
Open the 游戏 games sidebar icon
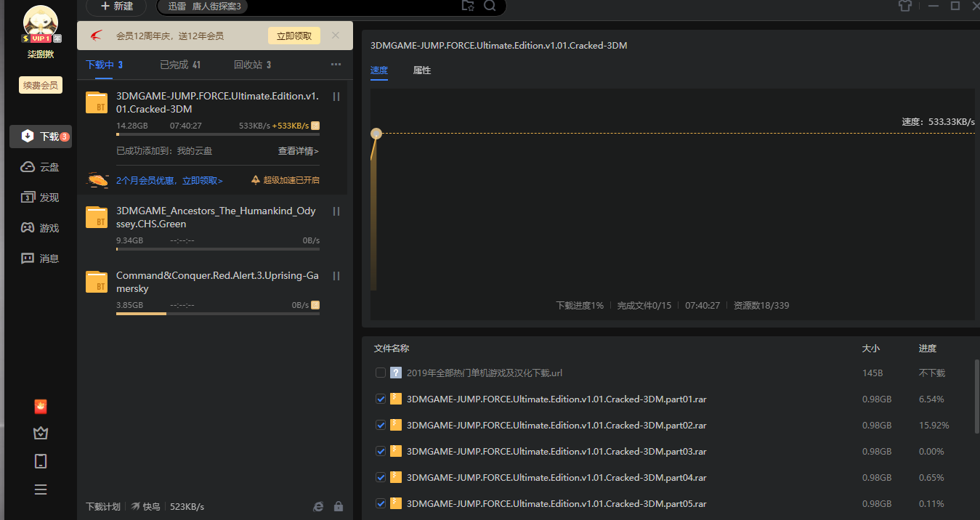point(40,228)
